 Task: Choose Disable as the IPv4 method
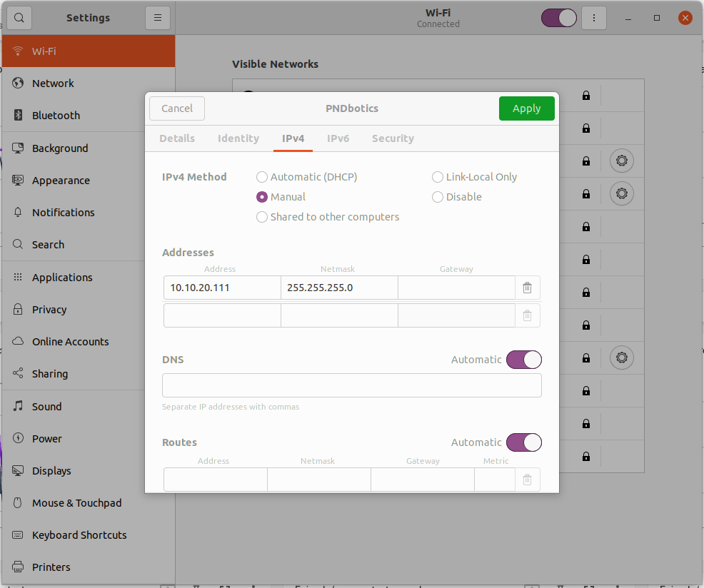coord(437,196)
